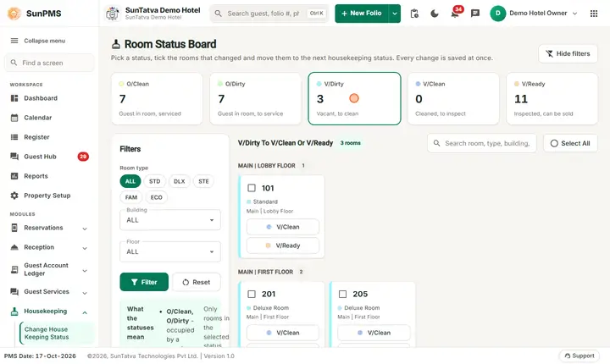Set room 101 to V/Clean
610x364 pixels.
pos(283,227)
